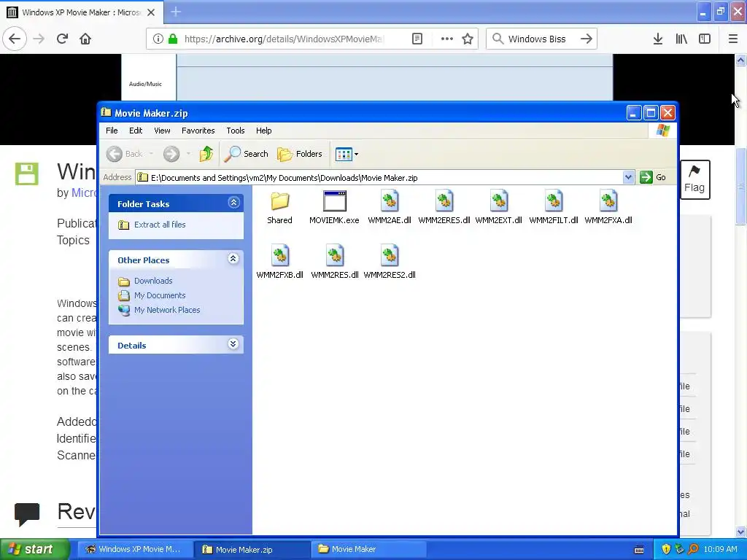Open Firefox library icon
Viewport: 747px width, 560px height.
point(681,39)
